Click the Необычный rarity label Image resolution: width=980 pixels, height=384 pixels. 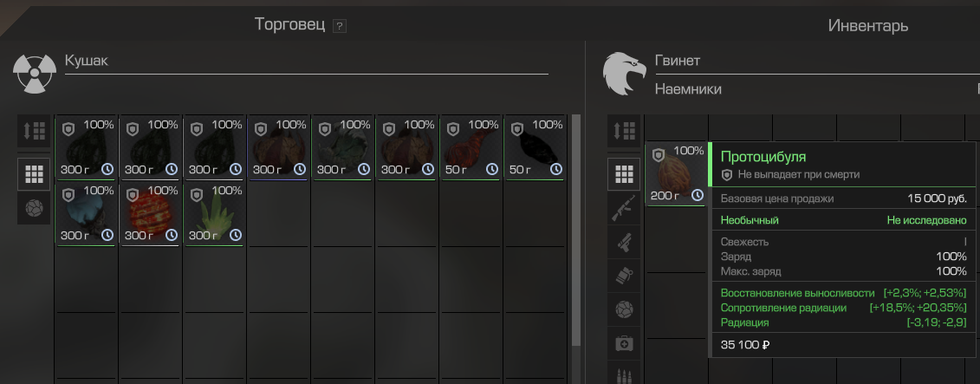[750, 220]
